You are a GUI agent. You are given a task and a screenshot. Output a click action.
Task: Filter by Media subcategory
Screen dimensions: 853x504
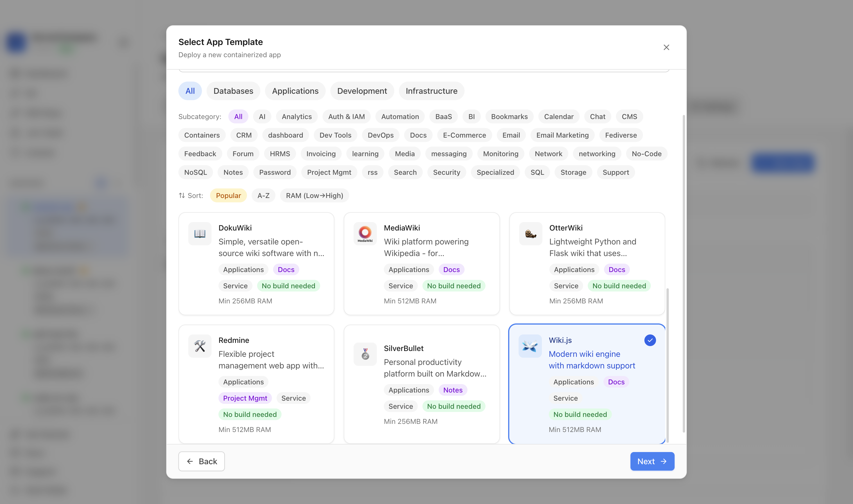(404, 154)
